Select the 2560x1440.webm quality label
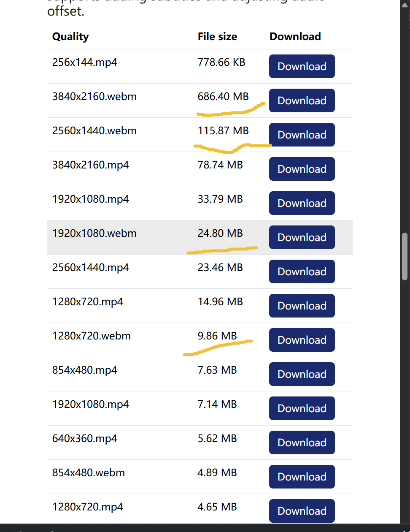Screen dimensions: 410x532 (x=94, y=131)
